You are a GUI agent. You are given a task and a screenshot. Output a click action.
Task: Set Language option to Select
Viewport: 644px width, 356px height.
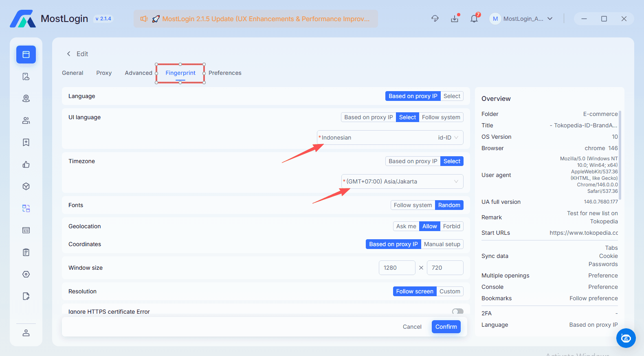[x=452, y=96]
